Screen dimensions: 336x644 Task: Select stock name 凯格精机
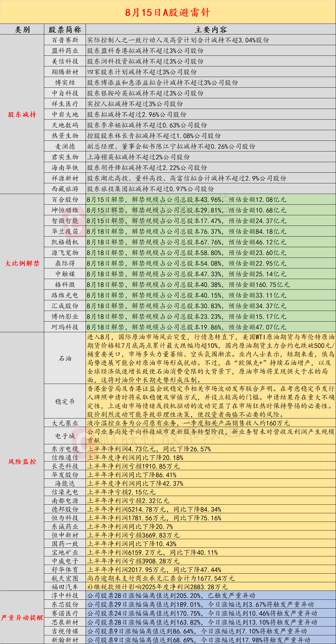pyautogui.click(x=65, y=242)
